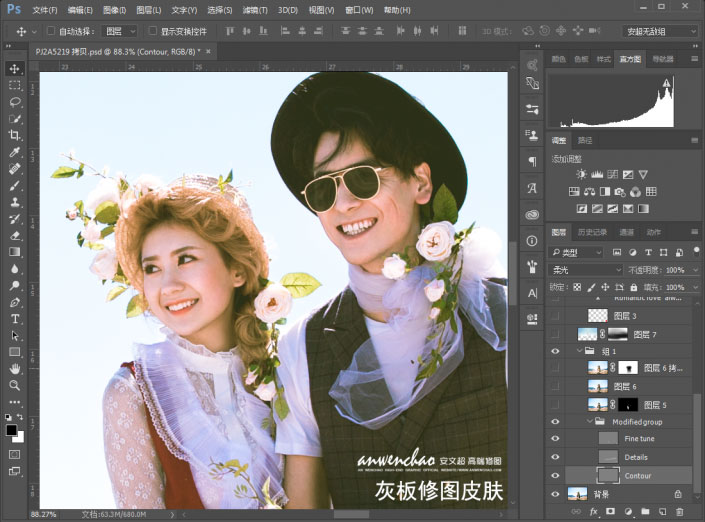Select the Lasso tool

[14, 102]
